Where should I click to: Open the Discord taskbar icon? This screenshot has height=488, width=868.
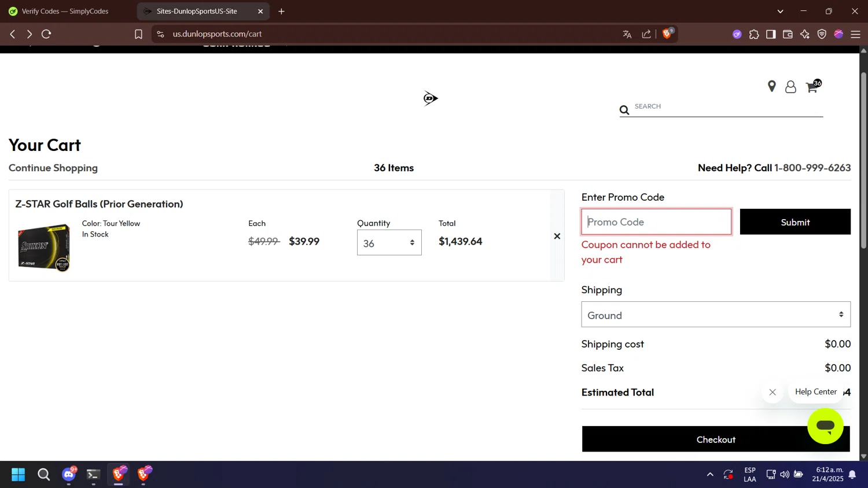pyautogui.click(x=69, y=474)
